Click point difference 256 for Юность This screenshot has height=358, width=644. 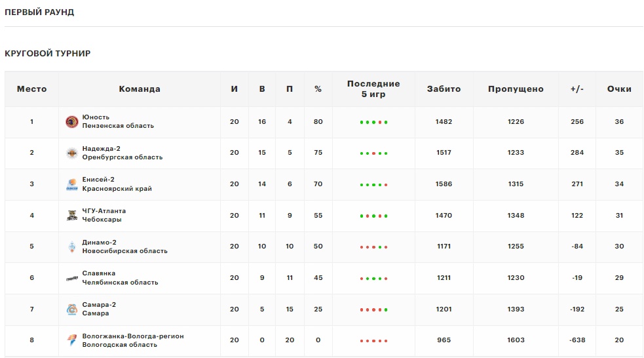[577, 122]
